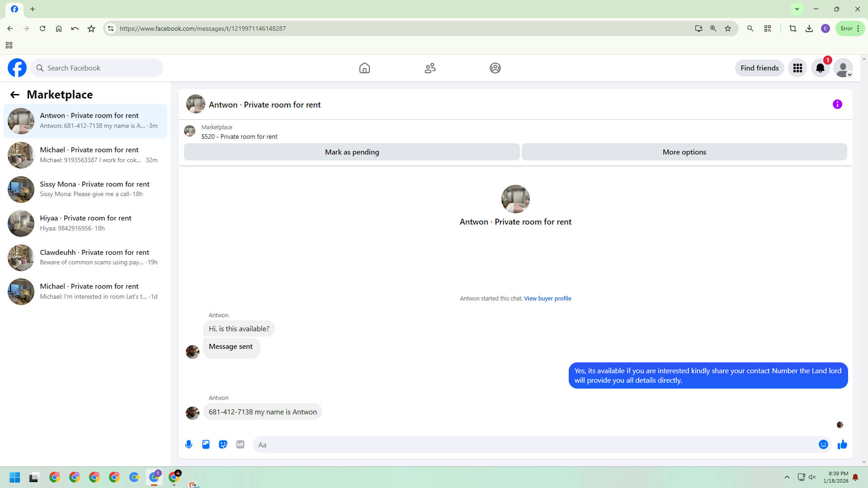The height and width of the screenshot is (488, 868).
Task: Click the voice clip microphone icon
Action: click(x=189, y=445)
